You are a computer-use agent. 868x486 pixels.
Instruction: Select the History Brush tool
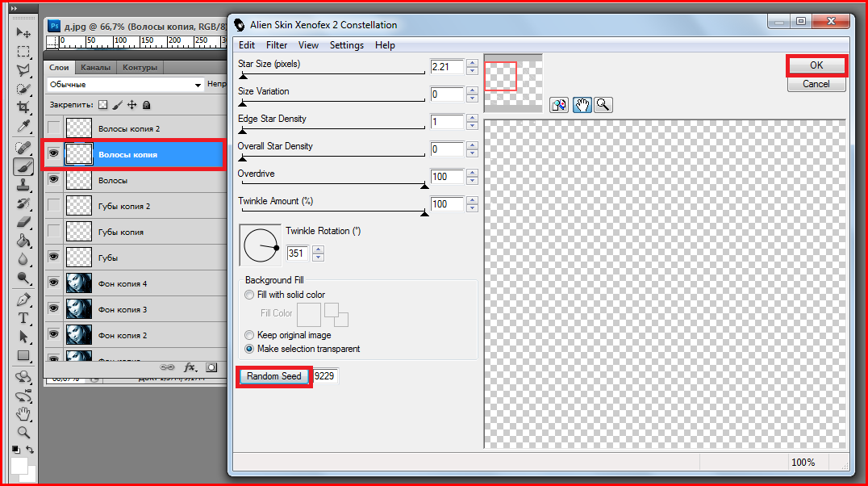(x=23, y=203)
